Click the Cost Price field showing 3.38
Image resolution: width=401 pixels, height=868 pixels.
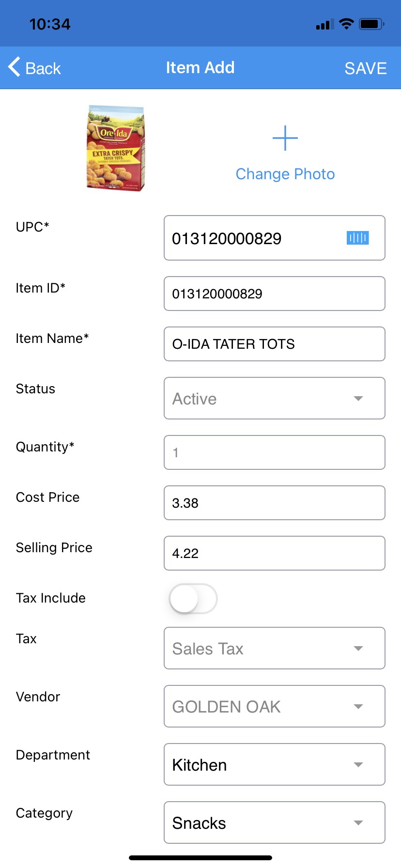click(x=274, y=503)
